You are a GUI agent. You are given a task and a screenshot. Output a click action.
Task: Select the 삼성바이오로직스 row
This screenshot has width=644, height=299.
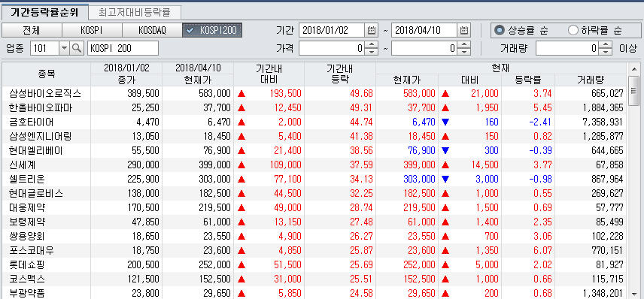click(314, 93)
